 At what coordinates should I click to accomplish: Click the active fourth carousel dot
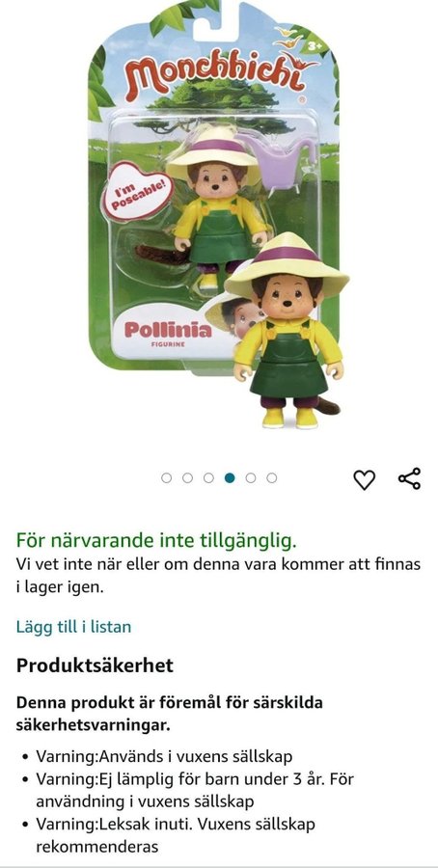coord(230,477)
